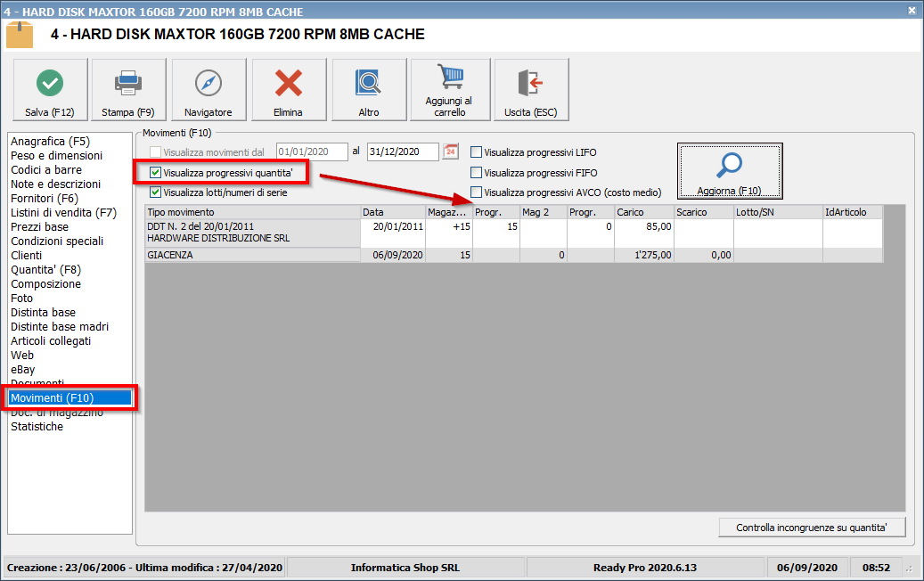The image size is (924, 581).
Task: Open the Anagrafica (F5) section
Action: [50, 142]
